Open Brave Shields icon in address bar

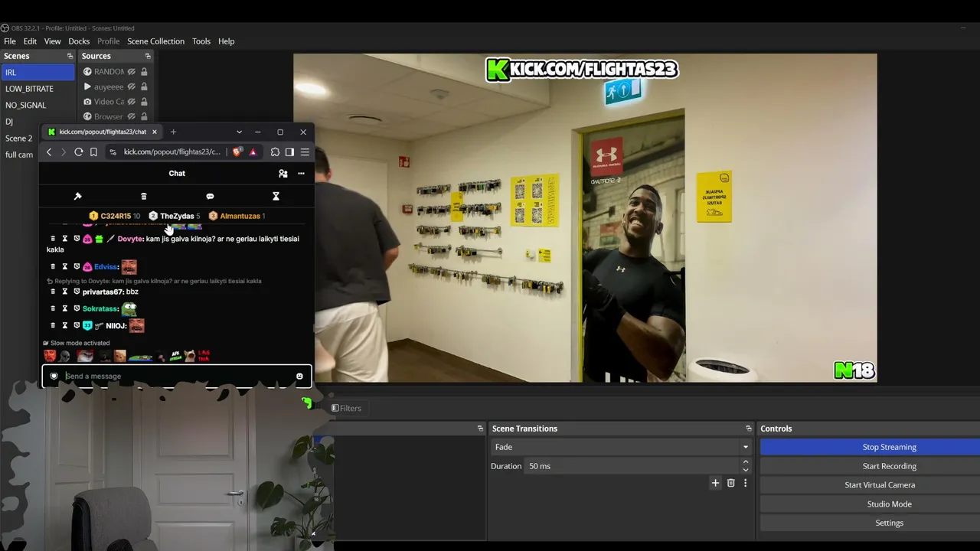[237, 152]
